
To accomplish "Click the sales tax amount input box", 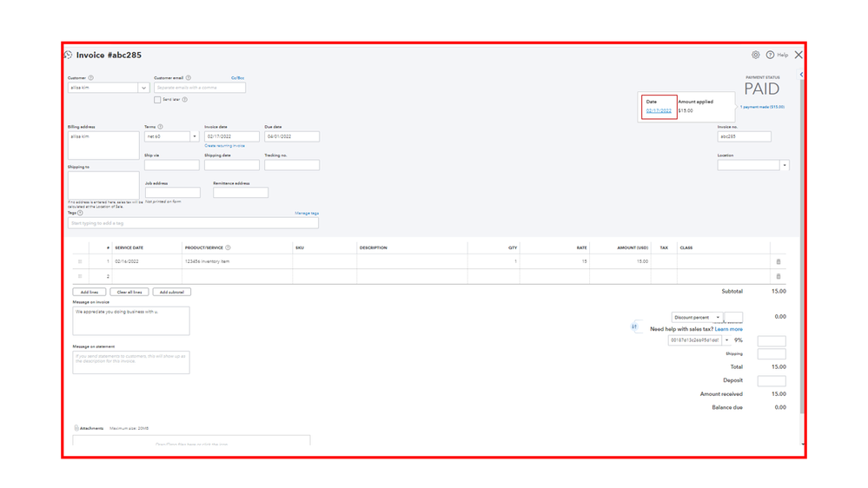I will [772, 341].
